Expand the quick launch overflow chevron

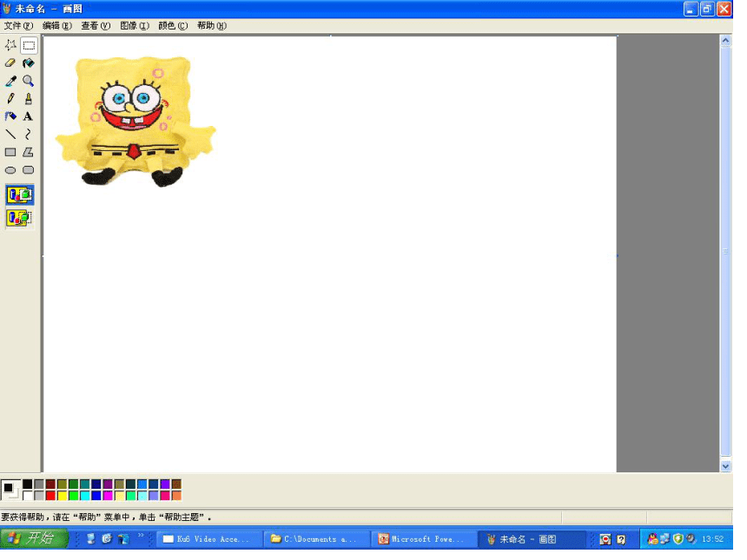coord(141,535)
